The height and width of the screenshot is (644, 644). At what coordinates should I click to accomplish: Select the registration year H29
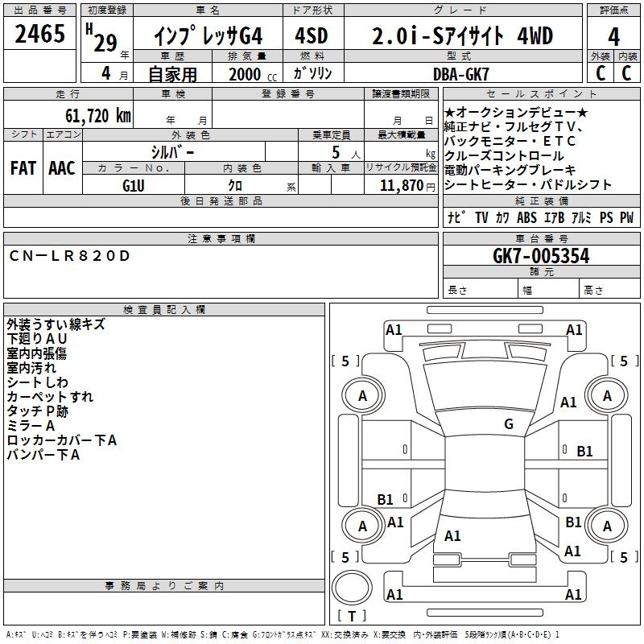pyautogui.click(x=101, y=38)
